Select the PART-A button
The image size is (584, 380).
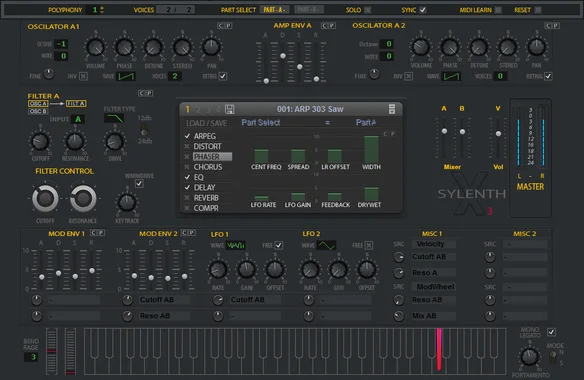coord(274,10)
